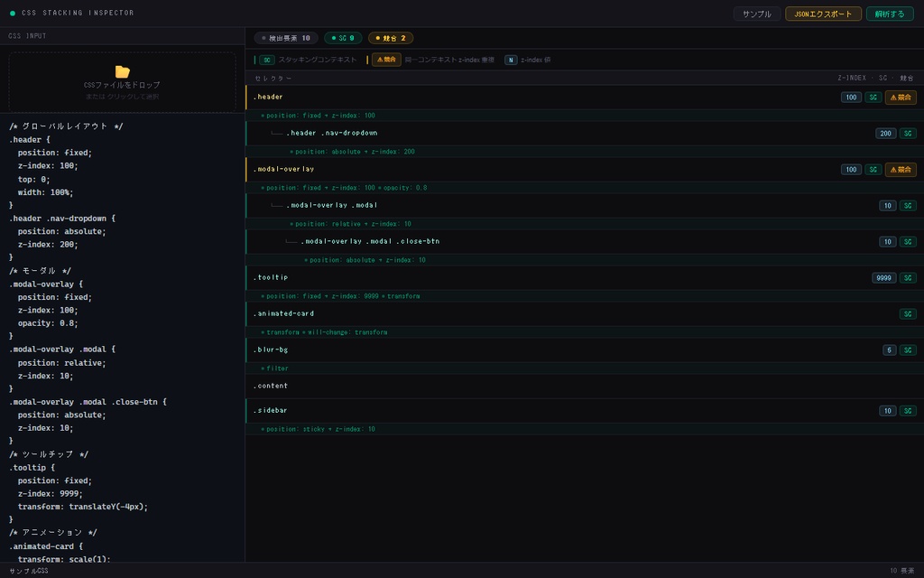Select the .header .nav-dropdown row
The height and width of the screenshot is (578, 924).
[x=585, y=134]
